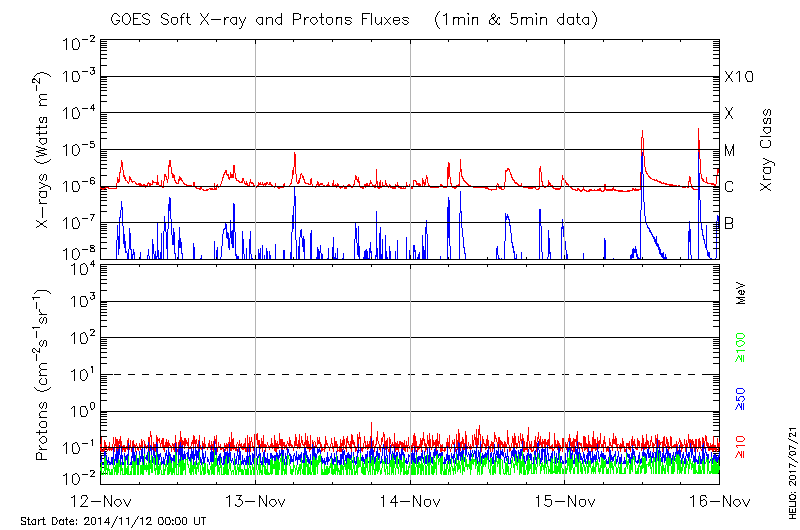Click the 10⁻⁵ tick on X-ray axis
Screen dimensions: 800x530
[78, 151]
